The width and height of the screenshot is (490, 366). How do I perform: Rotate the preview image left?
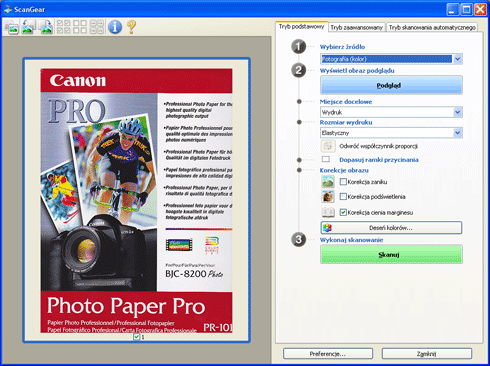coord(28,27)
